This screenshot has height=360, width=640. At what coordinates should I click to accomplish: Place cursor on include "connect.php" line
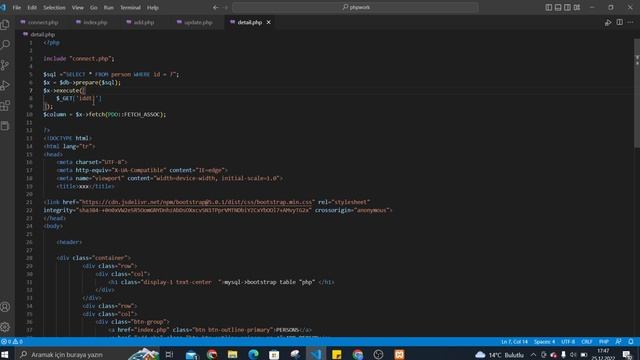pos(79,59)
